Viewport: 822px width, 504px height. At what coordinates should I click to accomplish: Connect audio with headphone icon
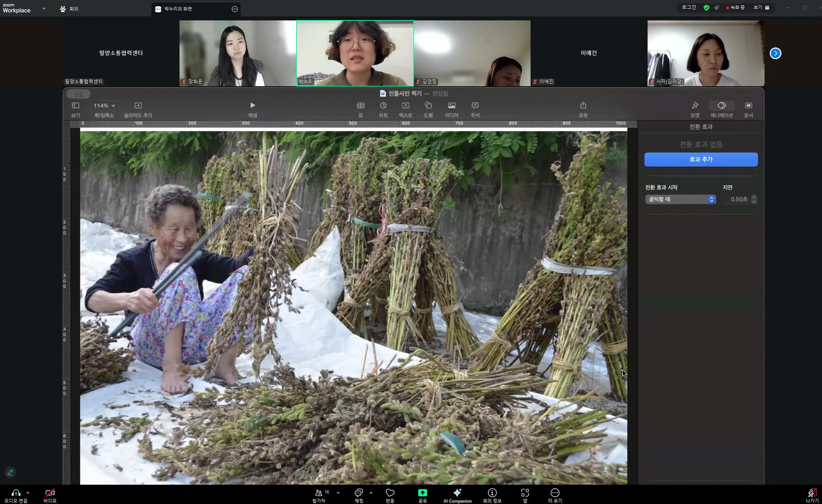pyautogui.click(x=16, y=493)
